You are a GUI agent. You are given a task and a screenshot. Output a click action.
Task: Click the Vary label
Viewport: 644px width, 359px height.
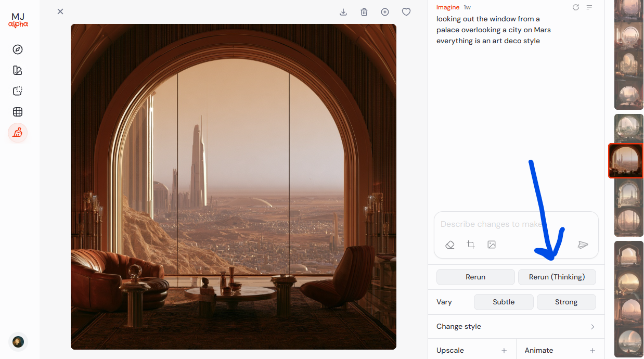(x=444, y=302)
